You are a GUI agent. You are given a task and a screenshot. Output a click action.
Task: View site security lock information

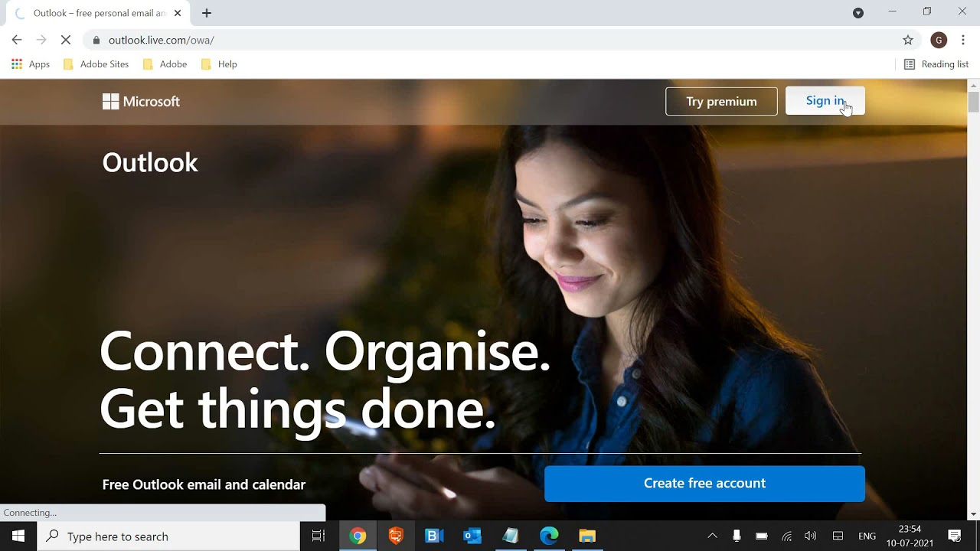(x=96, y=40)
